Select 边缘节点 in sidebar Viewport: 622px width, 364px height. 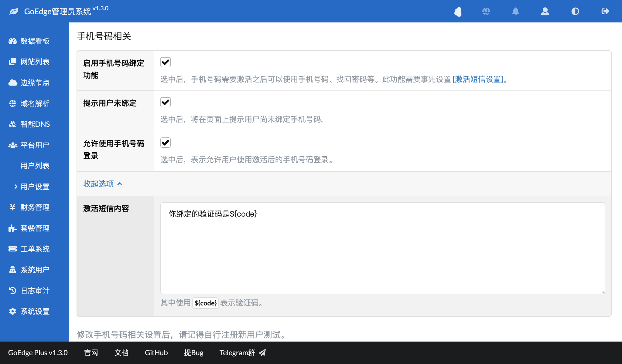[x=35, y=83]
